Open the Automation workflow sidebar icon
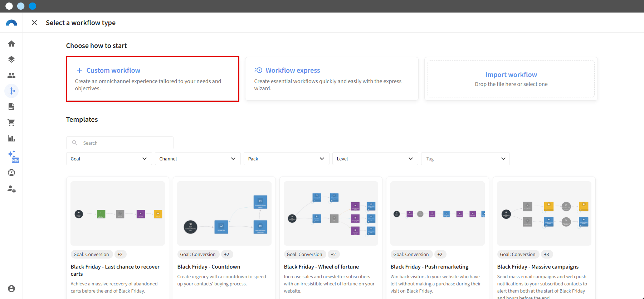644x299 pixels. click(11, 91)
